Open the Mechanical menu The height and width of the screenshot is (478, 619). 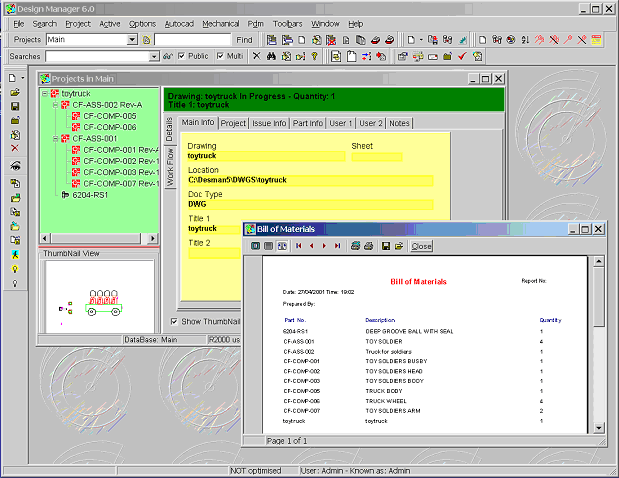(221, 24)
